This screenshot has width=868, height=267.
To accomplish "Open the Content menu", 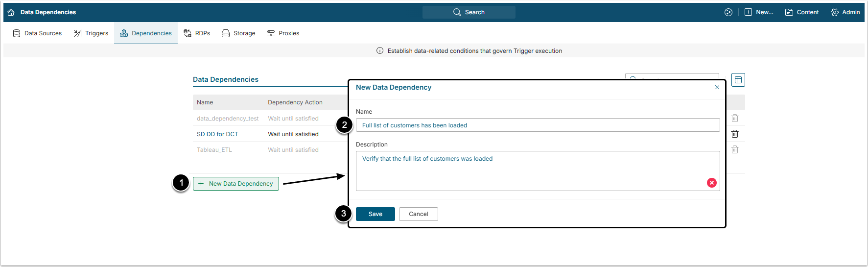I will tap(802, 12).
